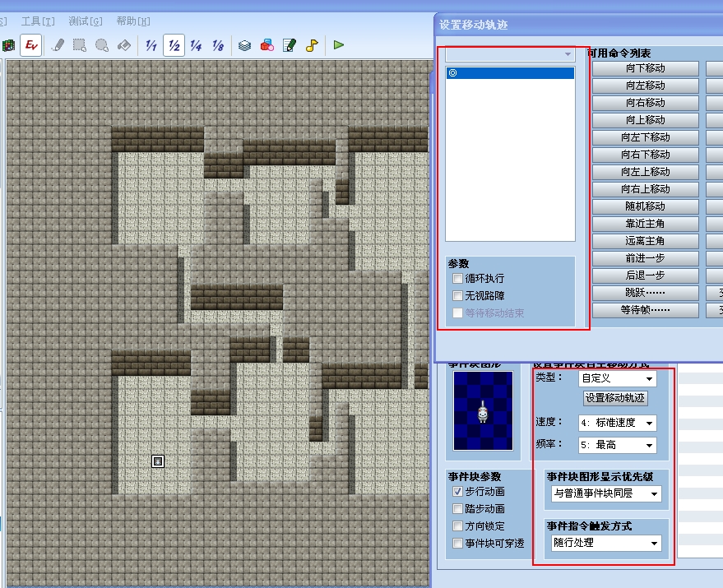Screen dimensions: 723x588
Task: Enable 无视路障 checkbox
Action: coord(457,295)
